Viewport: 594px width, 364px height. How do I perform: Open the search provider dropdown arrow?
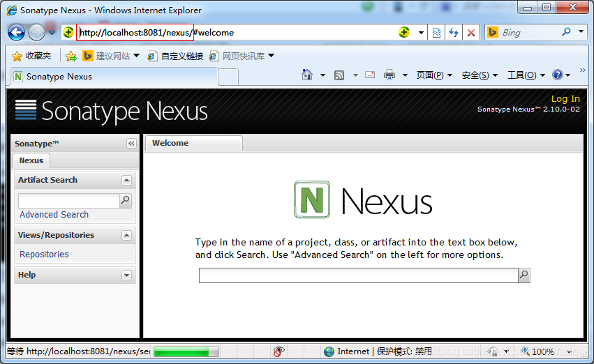(581, 32)
